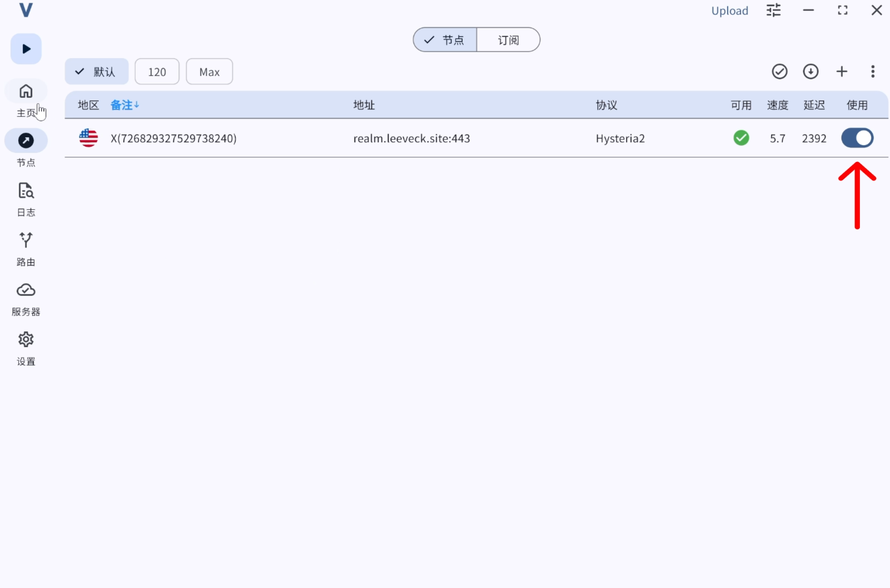Select the Max filter chip
This screenshot has height=588, width=890.
[210, 72]
